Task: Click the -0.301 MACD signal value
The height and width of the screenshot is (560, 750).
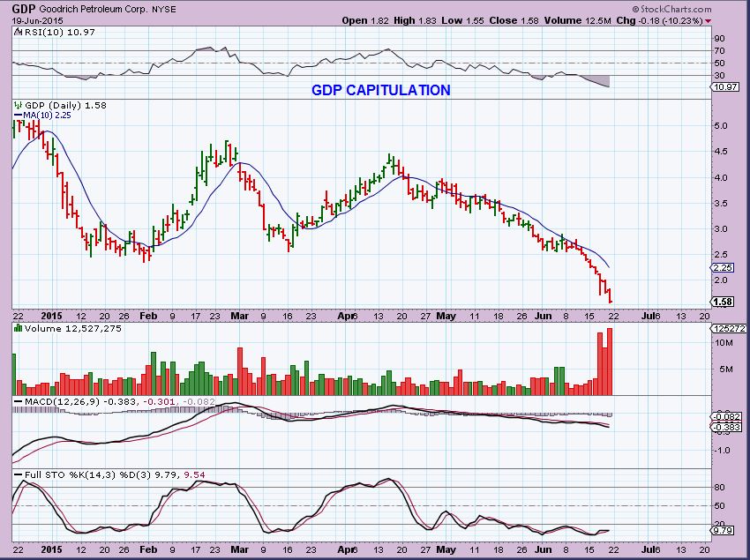Action: [x=158, y=402]
